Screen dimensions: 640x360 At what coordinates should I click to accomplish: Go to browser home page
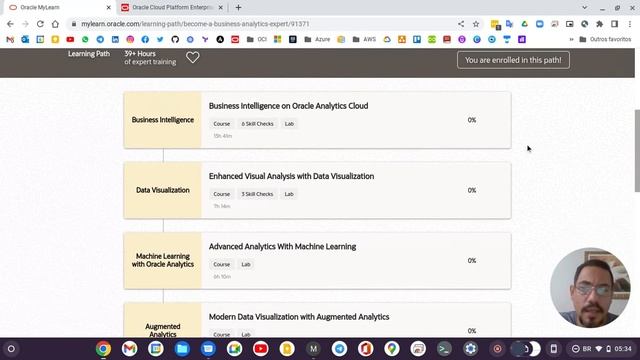coord(55,24)
